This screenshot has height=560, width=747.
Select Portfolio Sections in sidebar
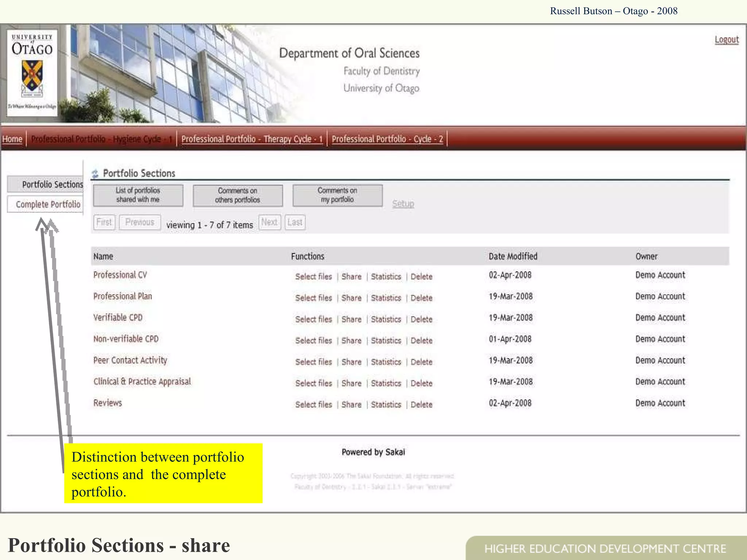[52, 184]
